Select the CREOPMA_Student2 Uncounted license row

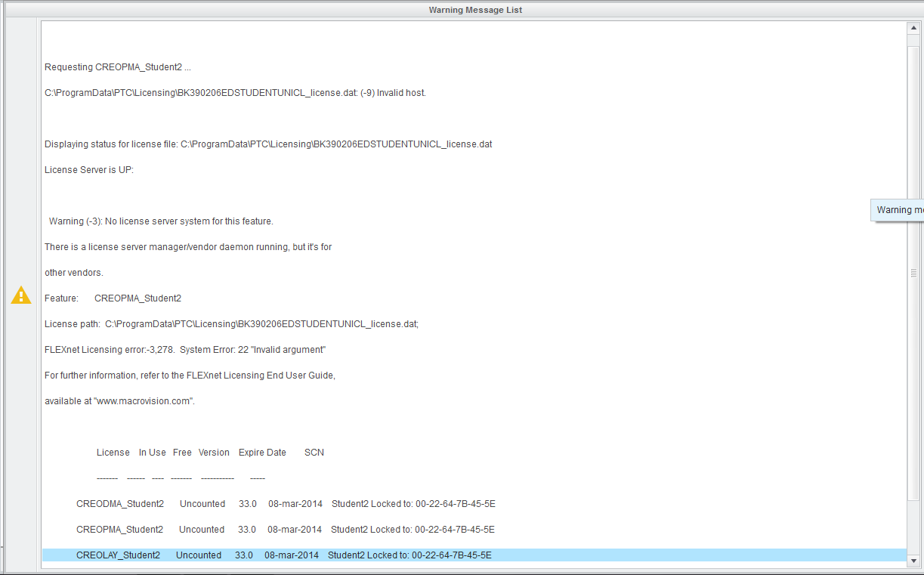pos(286,530)
